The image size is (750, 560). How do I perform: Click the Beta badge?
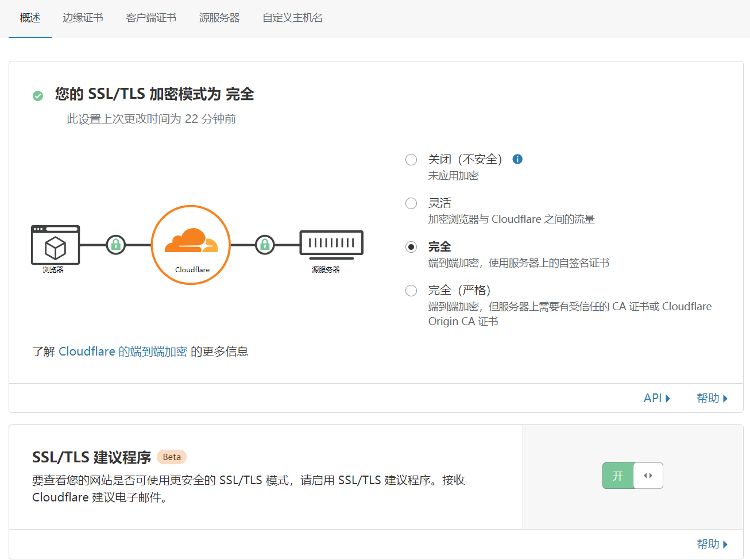click(172, 457)
